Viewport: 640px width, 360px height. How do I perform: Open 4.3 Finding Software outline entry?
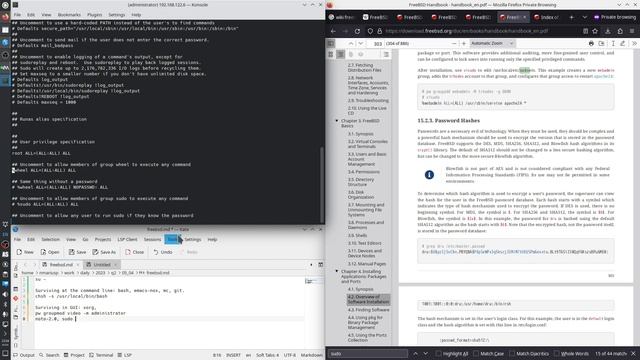click(x=368, y=310)
